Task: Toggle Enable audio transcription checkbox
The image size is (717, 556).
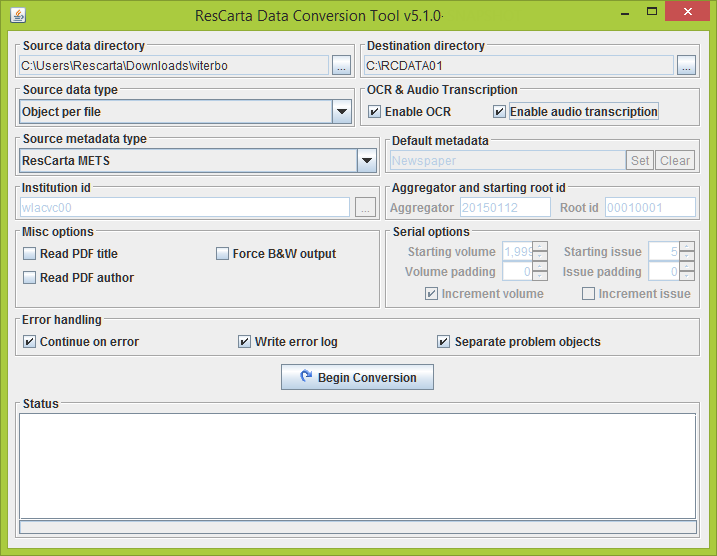Action: tap(499, 112)
